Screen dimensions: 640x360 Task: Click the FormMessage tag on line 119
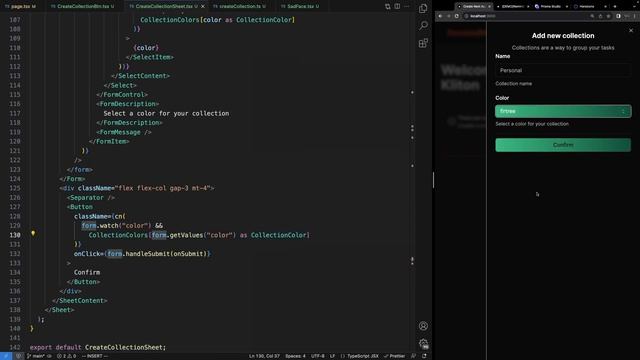pyautogui.click(x=124, y=132)
